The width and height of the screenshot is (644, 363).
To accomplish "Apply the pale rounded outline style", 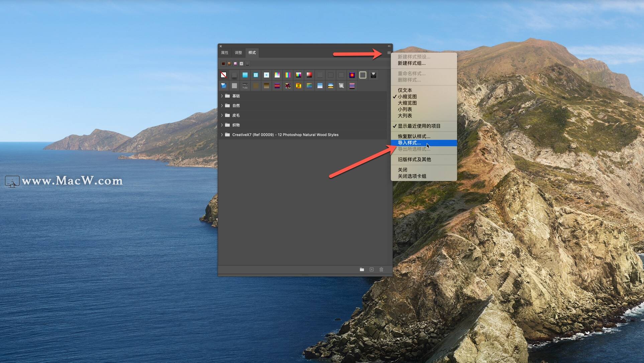I will (363, 75).
